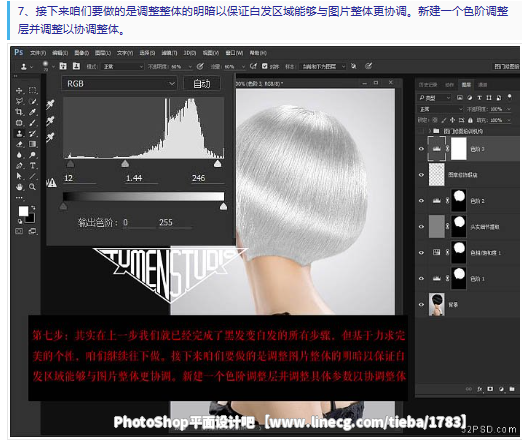Hide the gray hair detail layer
This screenshot has height=441, width=522.
tap(421, 227)
